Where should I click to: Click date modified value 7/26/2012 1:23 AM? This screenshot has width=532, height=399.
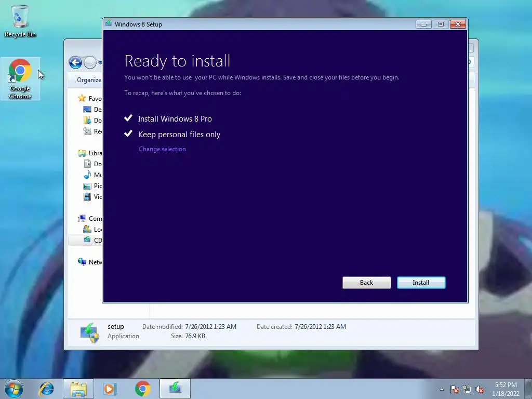211,327
